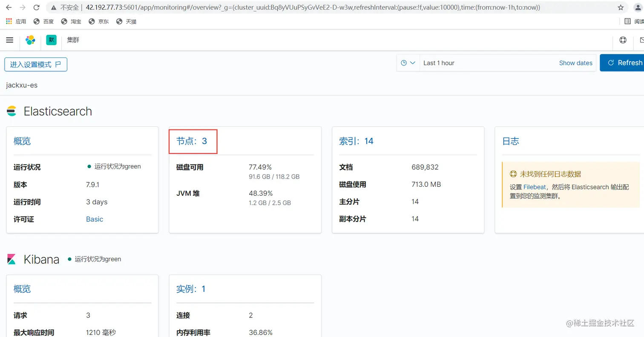The width and height of the screenshot is (644, 337).
Task: Open the 淘宝 bookmark
Action: 71,21
